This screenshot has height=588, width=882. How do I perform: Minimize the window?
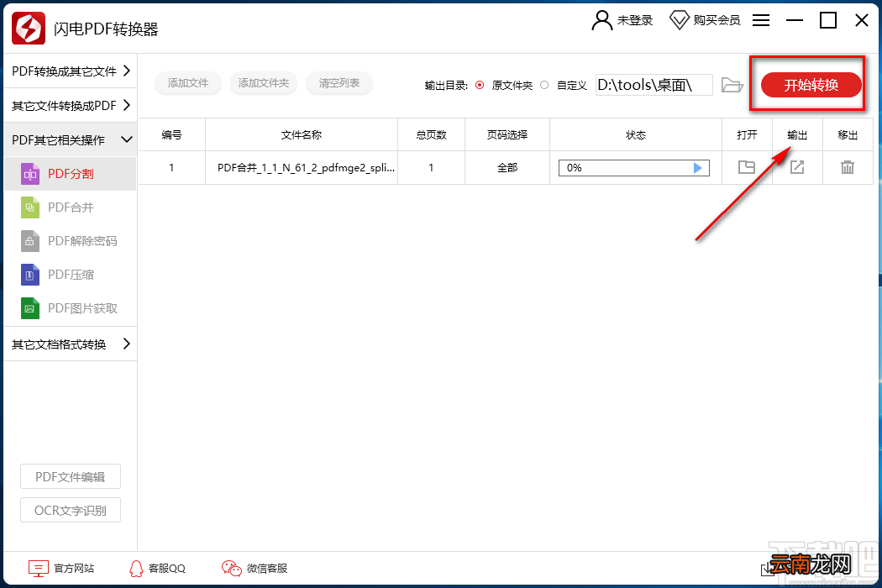coord(795,21)
